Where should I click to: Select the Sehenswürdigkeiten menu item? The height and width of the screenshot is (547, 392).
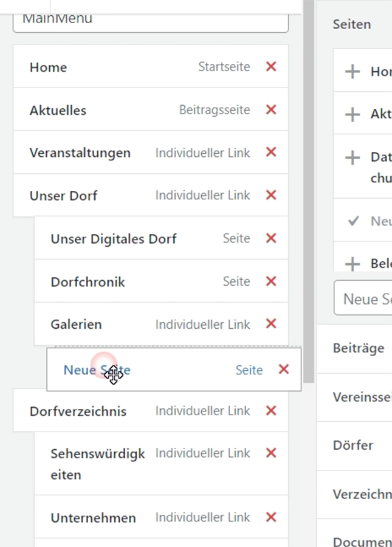point(97,463)
